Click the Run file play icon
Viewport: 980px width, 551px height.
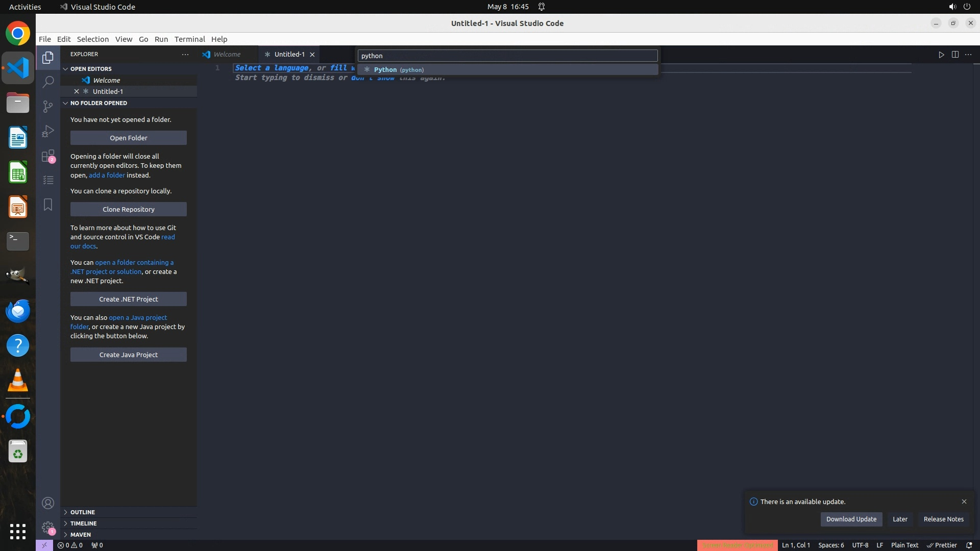941,55
